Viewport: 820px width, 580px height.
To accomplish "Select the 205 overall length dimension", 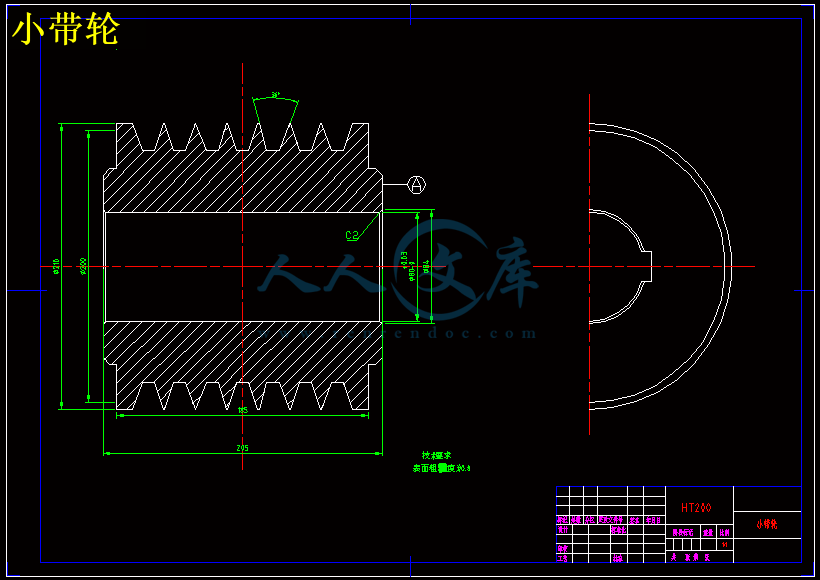I will click(243, 448).
